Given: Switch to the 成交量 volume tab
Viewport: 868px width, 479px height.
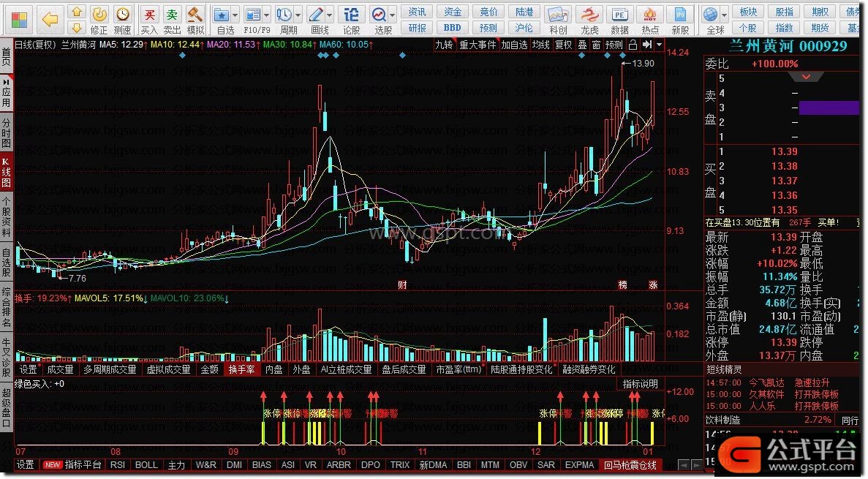Looking at the screenshot, I should (60, 369).
